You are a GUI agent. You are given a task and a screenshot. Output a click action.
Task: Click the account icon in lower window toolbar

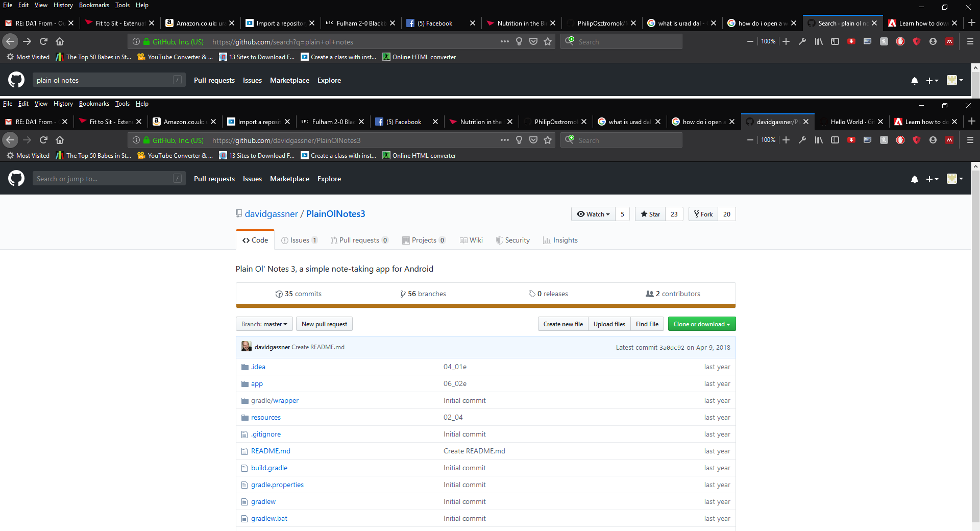[933, 140]
